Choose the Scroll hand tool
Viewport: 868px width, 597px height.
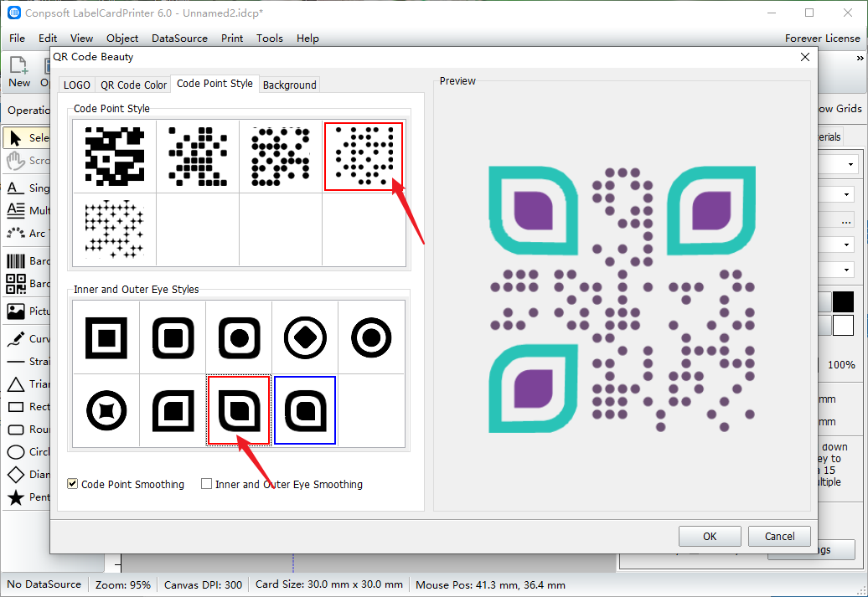27,161
